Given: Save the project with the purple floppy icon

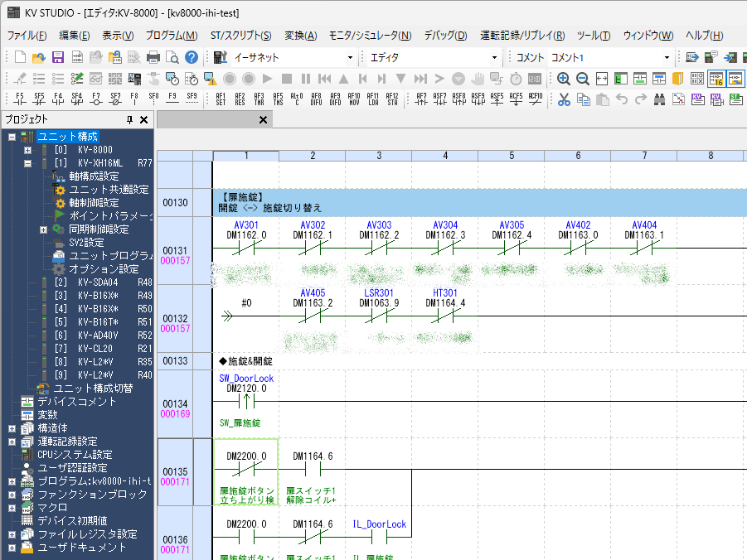Looking at the screenshot, I should coord(58,58).
